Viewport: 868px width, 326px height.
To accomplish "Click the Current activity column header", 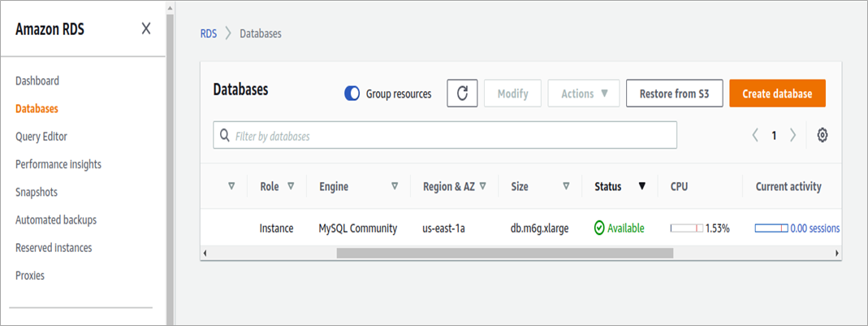I will coord(788,186).
